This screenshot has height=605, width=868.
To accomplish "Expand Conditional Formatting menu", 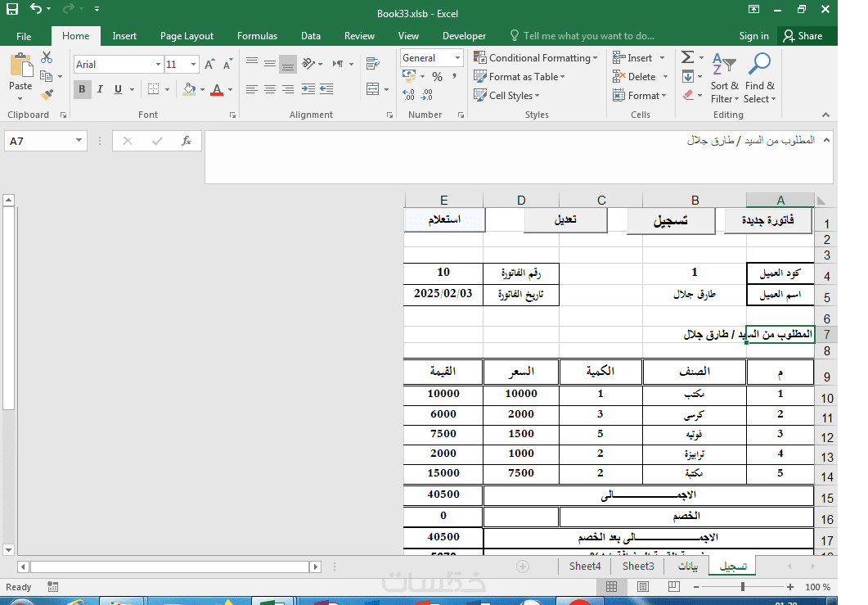I will coord(535,57).
